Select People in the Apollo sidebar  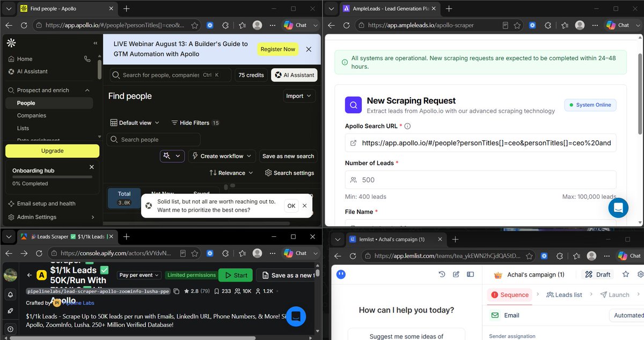point(49,103)
